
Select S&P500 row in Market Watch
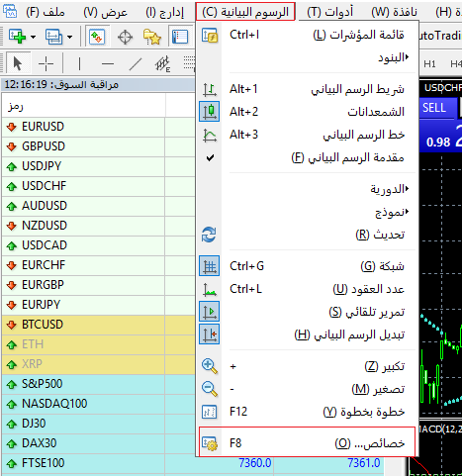point(98,384)
